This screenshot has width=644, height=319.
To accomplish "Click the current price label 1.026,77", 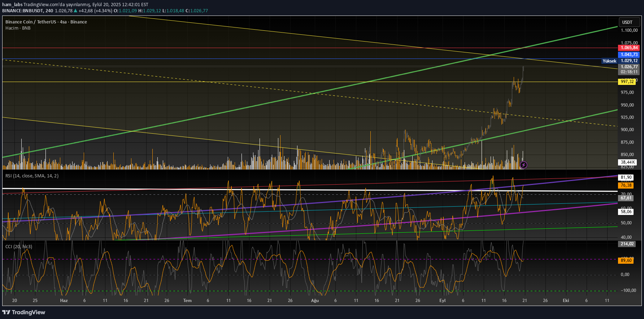I will coord(629,67).
